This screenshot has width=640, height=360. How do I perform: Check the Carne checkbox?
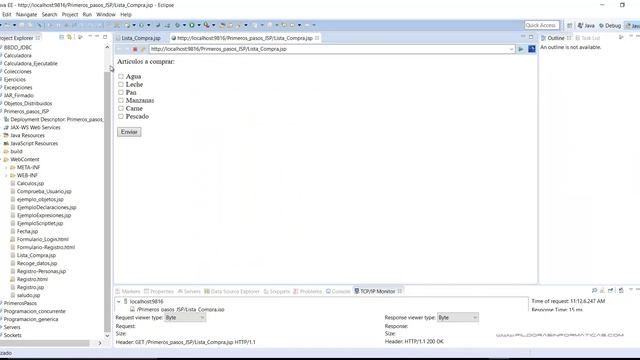[121, 108]
